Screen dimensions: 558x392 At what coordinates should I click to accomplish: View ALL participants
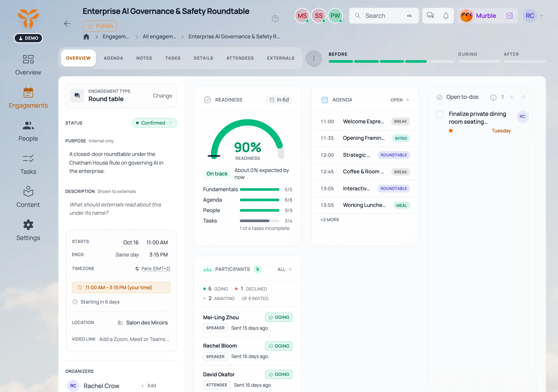[x=285, y=269]
